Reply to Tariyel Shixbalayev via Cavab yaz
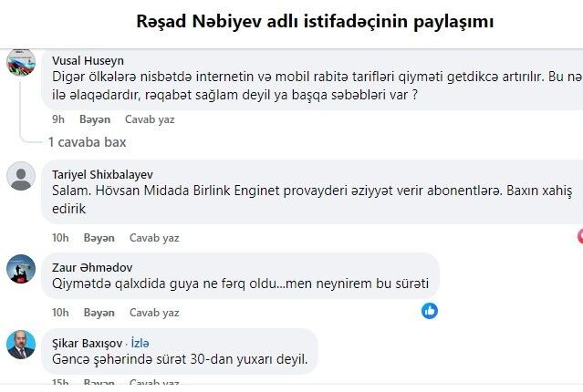Viewport: 583px width, 392px height. pyautogui.click(x=154, y=238)
